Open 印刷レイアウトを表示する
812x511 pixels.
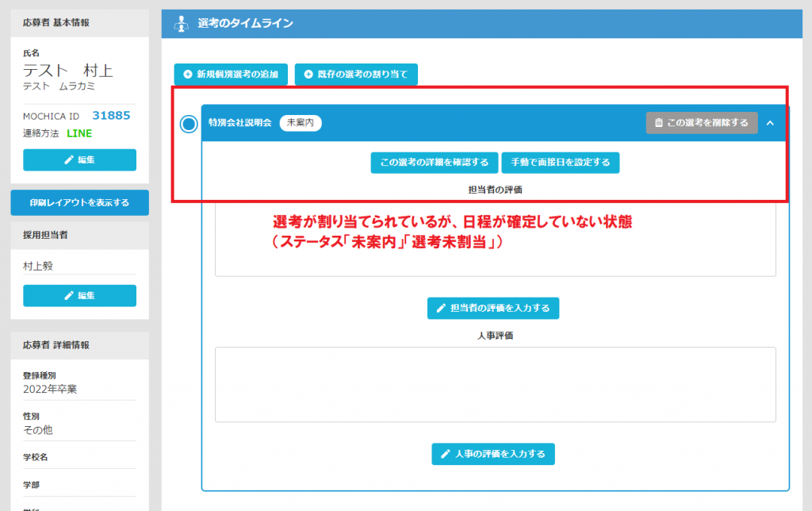point(79,202)
